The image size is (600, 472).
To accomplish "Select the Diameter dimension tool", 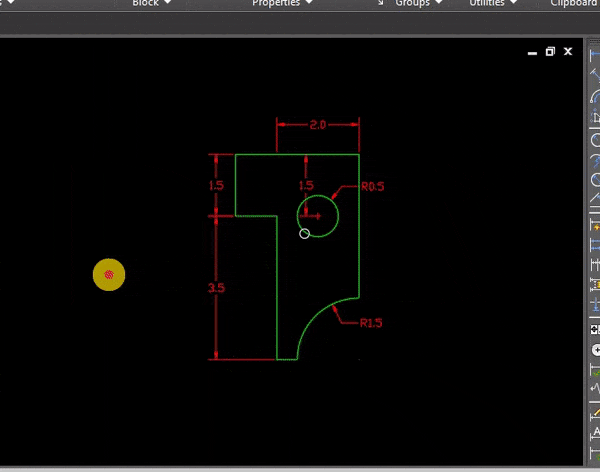I will (x=595, y=180).
